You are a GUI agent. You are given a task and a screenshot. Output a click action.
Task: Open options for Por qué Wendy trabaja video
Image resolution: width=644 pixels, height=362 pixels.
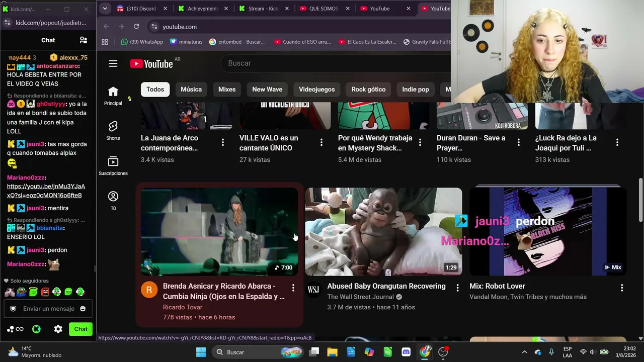(x=420, y=143)
